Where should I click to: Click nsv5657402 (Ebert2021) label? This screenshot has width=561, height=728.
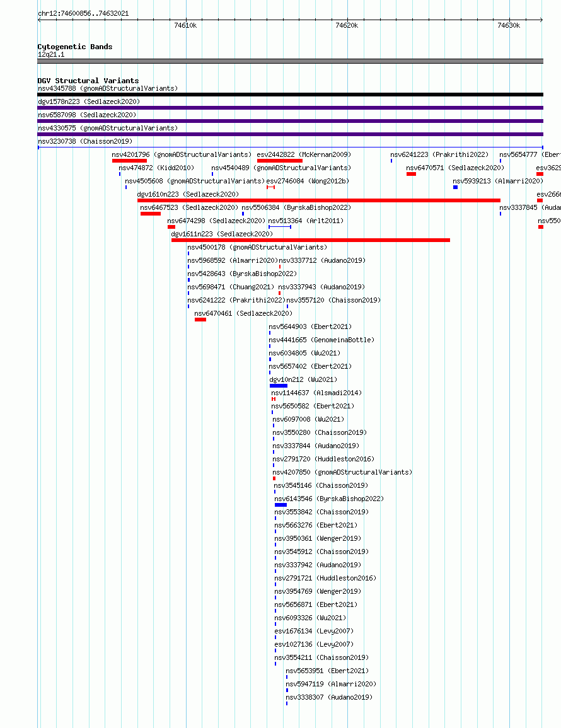[x=310, y=366]
